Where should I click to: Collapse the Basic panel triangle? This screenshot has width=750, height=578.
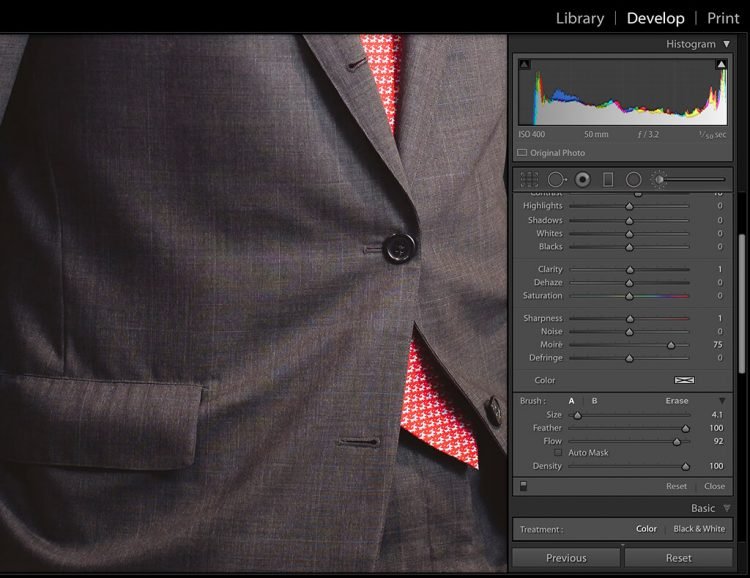coord(727,508)
